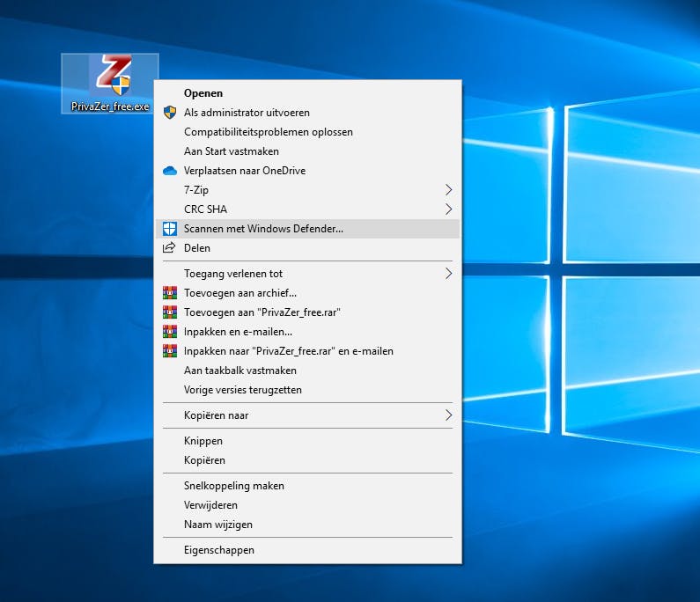
Task: Open Eigenschappen at the menu bottom
Action: (x=218, y=550)
